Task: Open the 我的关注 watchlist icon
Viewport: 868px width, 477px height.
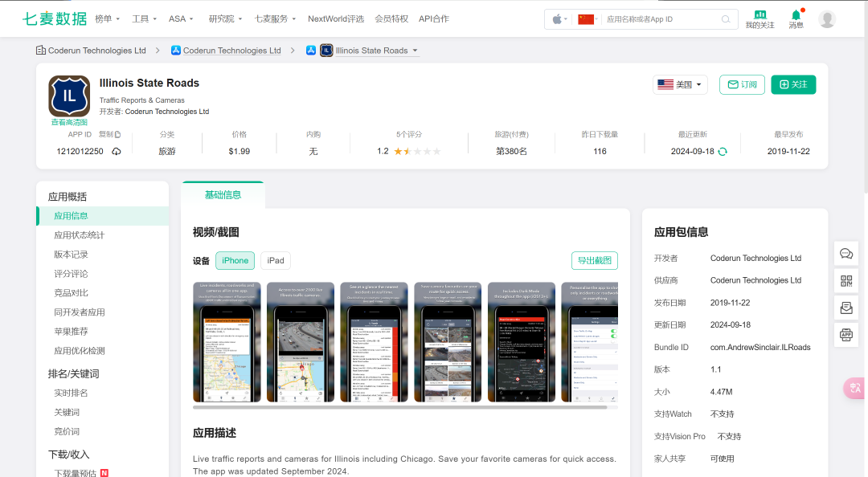Action: click(759, 19)
